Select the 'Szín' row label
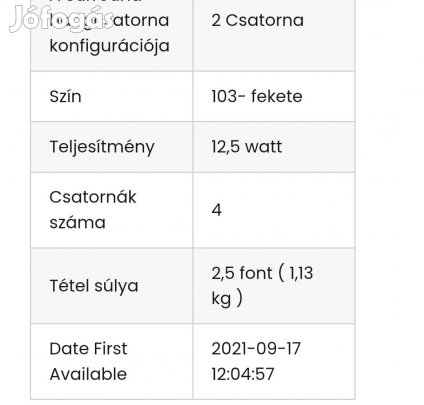Screen dimensions: 424x405 pos(65,96)
